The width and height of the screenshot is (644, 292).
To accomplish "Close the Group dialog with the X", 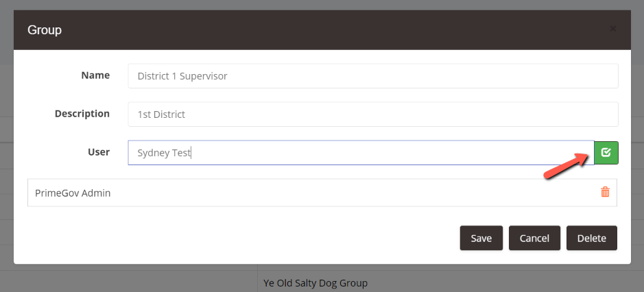I will tap(612, 29).
